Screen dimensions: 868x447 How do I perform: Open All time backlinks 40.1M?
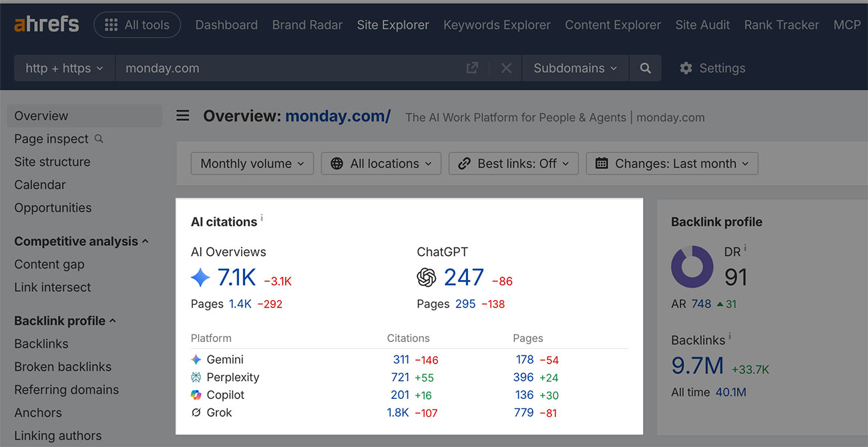(x=731, y=393)
